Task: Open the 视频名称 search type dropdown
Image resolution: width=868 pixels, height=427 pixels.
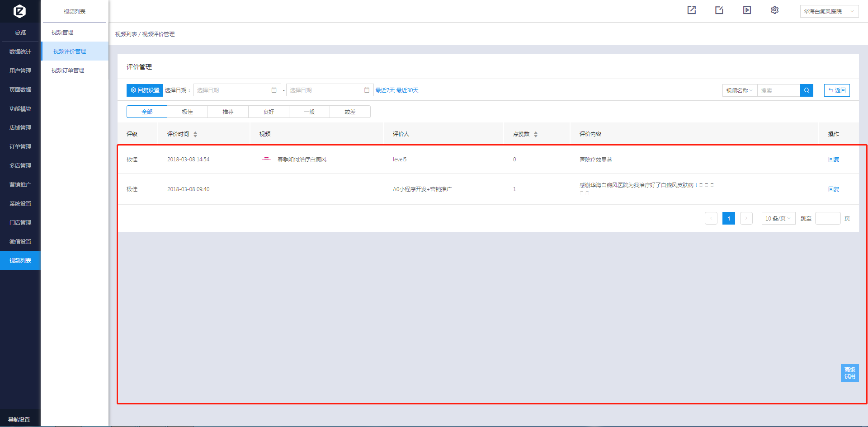Action: click(739, 90)
